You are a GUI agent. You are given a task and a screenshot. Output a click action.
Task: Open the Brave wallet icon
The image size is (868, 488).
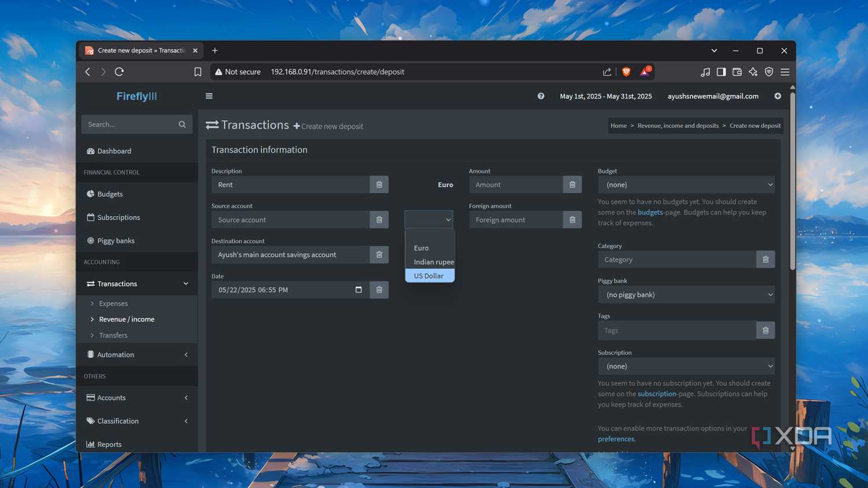737,72
